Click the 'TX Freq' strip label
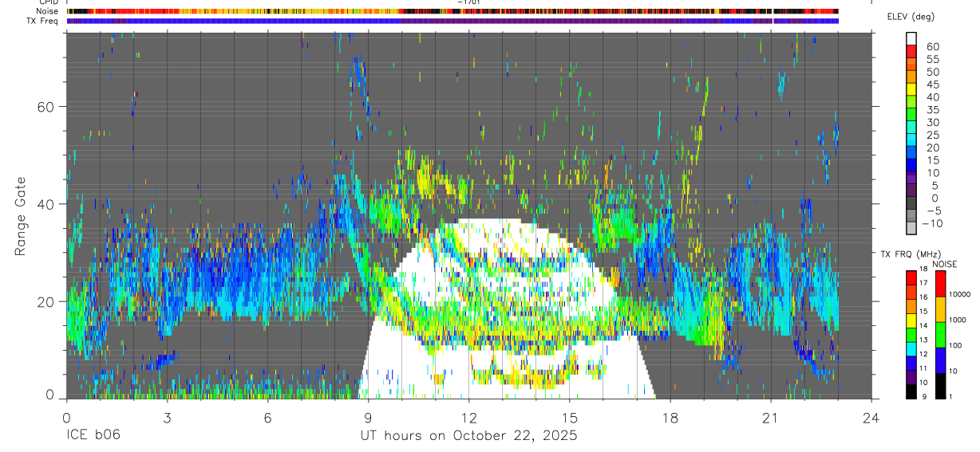This screenshot has width=980, height=452. pyautogui.click(x=41, y=21)
